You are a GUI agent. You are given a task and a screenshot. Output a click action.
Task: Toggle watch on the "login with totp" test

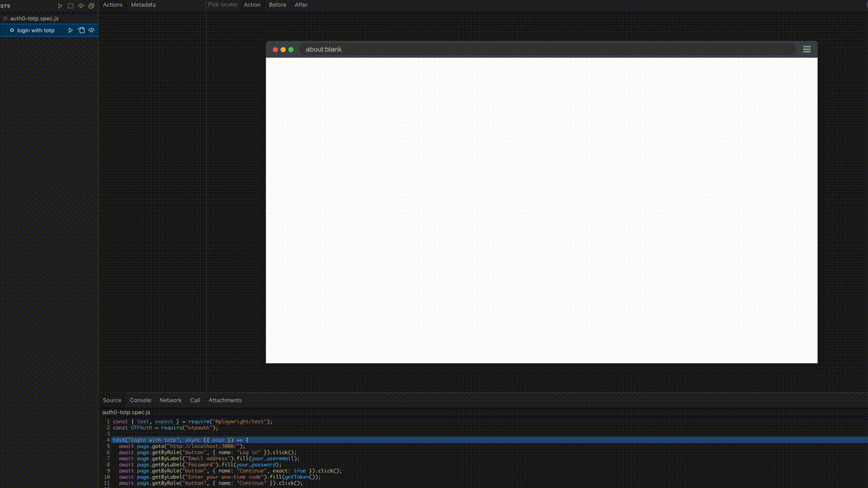[92, 30]
